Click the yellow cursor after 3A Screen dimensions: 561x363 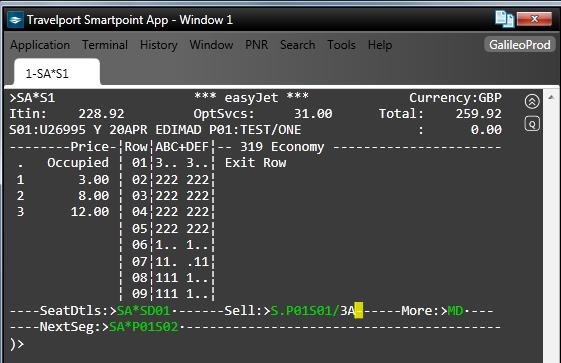(x=359, y=310)
